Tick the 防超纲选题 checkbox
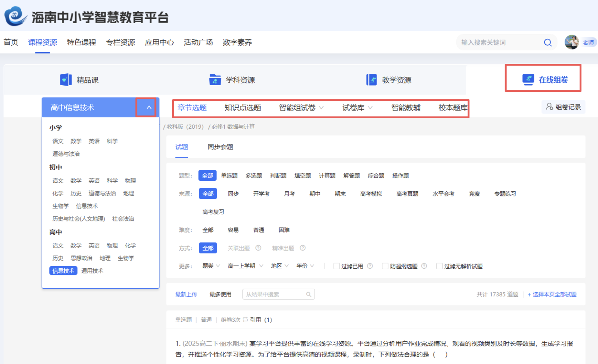 (385, 266)
